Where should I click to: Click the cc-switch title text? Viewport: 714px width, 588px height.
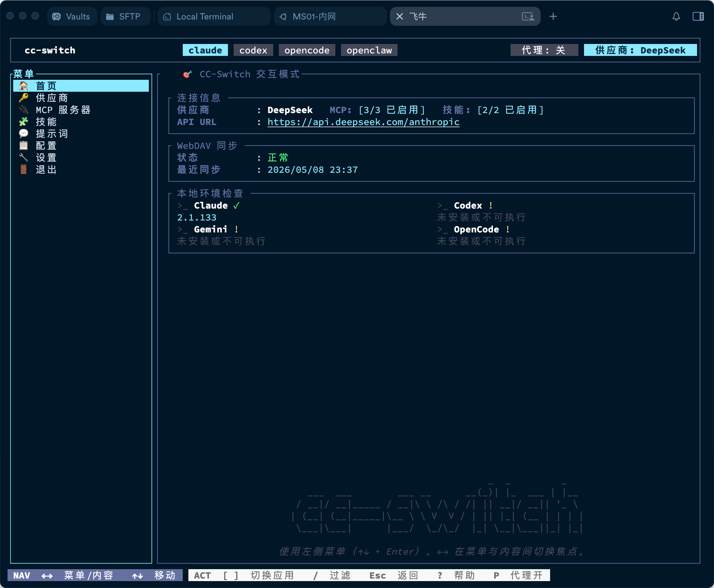tap(50, 50)
